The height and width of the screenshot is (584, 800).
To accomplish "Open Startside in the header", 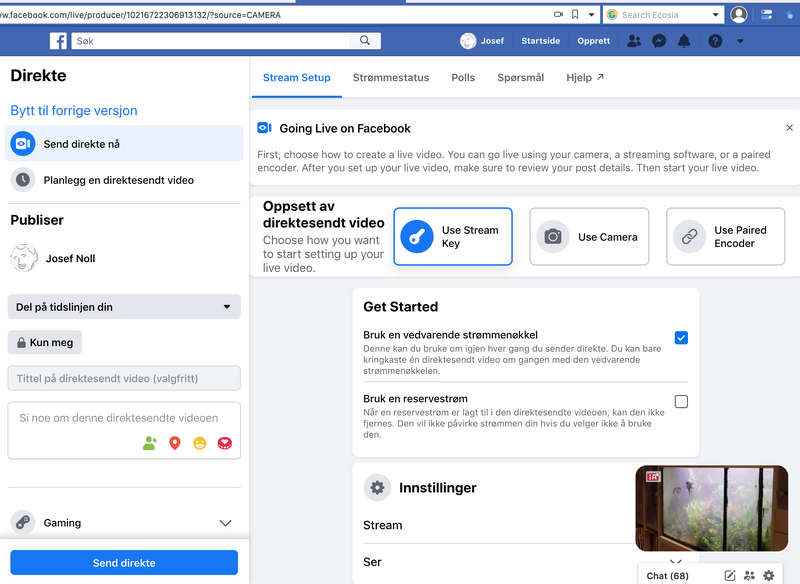I will pos(540,41).
